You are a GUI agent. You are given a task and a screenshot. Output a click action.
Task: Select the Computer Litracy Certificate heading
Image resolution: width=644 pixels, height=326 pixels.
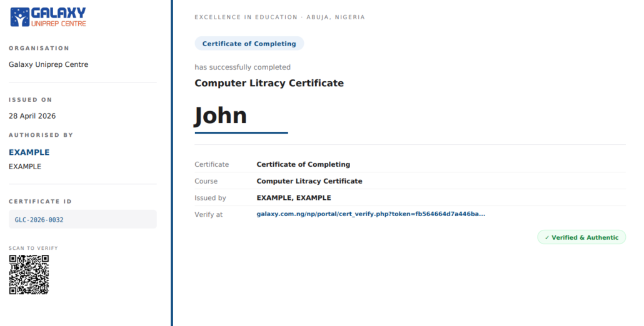coord(269,83)
